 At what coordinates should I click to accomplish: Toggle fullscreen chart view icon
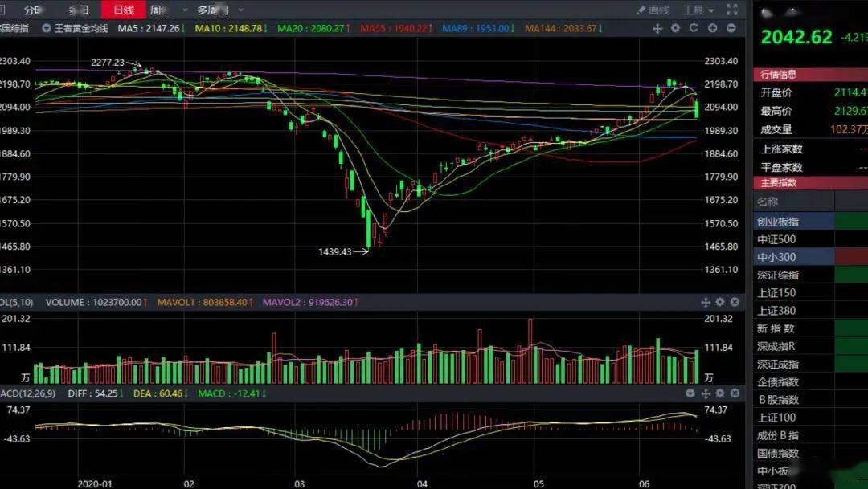coord(732,10)
